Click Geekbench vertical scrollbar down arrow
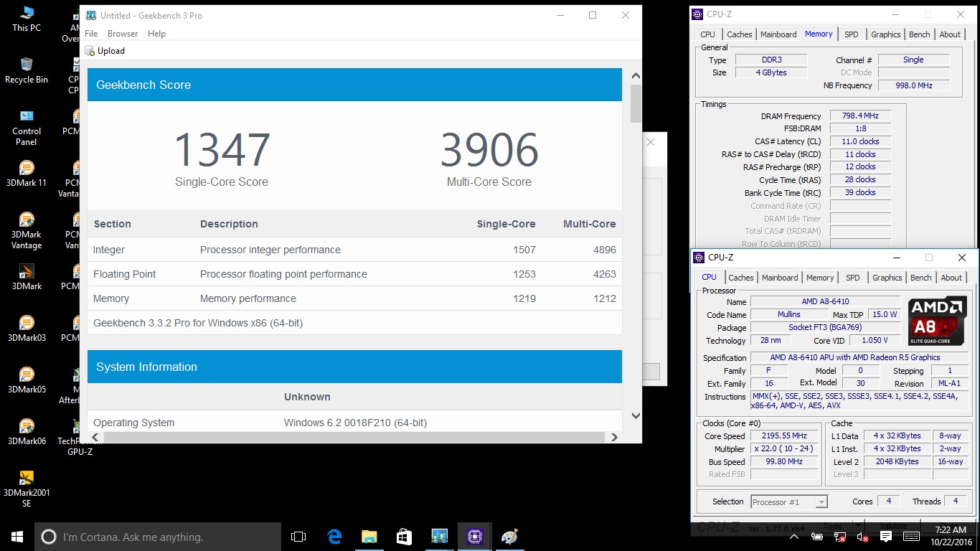 coord(636,415)
